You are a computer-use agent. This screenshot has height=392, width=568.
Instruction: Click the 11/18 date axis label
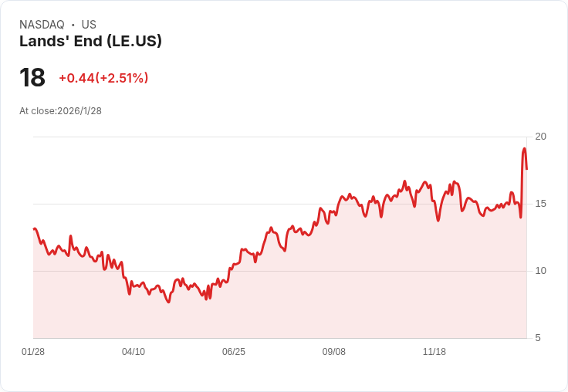434,352
